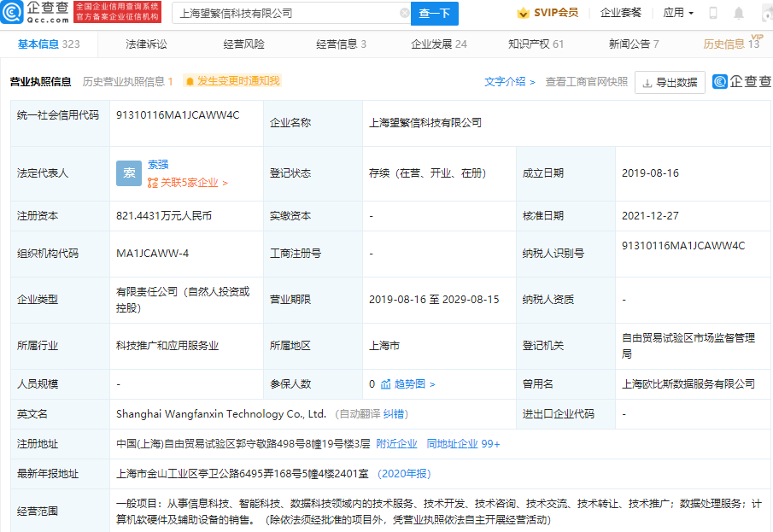Open the (2020年报) link
This screenshot has width=773, height=532.
tap(404, 474)
